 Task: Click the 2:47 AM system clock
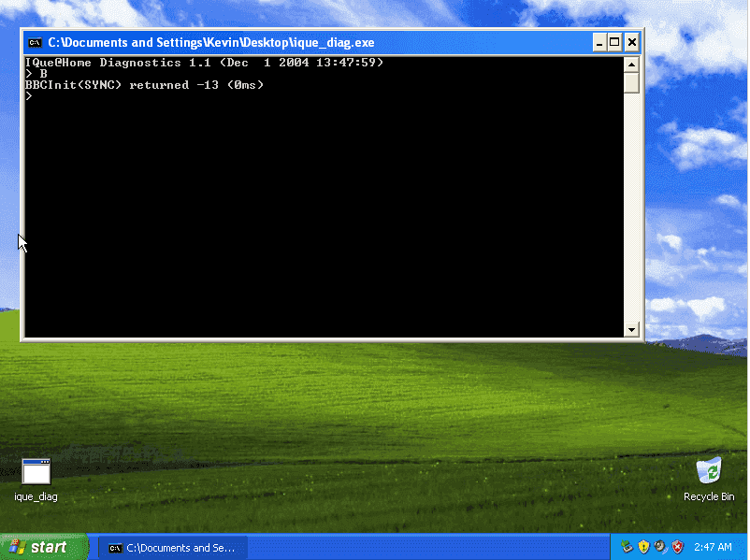point(713,547)
